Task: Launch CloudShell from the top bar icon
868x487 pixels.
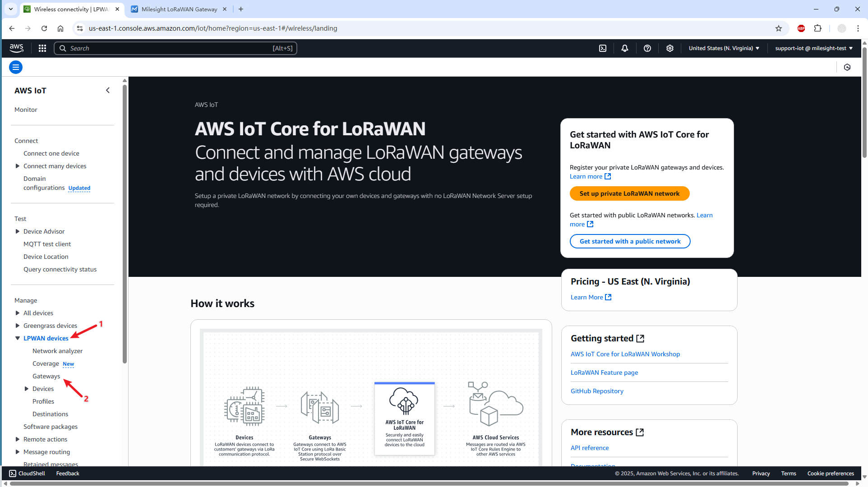Action: point(603,48)
